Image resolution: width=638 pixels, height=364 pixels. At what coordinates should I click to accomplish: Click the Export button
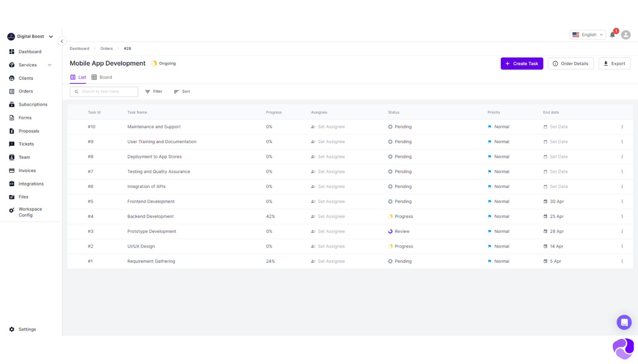pyautogui.click(x=614, y=63)
